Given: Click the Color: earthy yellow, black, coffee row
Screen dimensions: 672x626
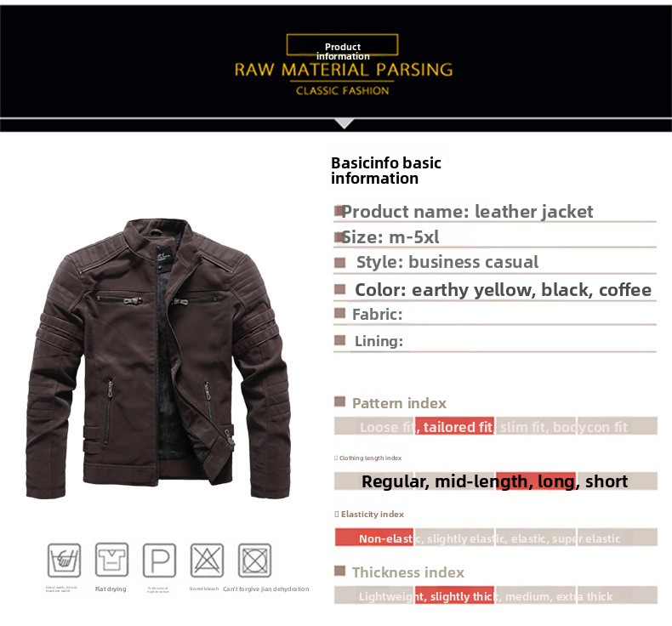Looking at the screenshot, I should tap(495, 290).
